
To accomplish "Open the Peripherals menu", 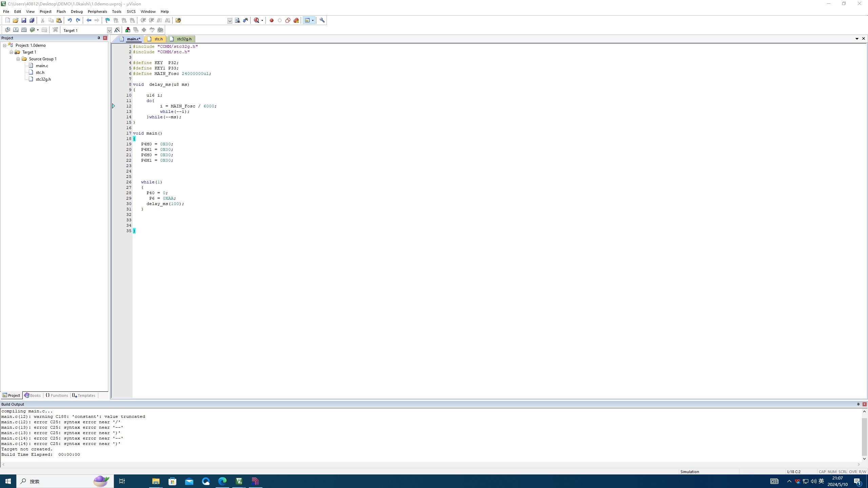I will (97, 12).
